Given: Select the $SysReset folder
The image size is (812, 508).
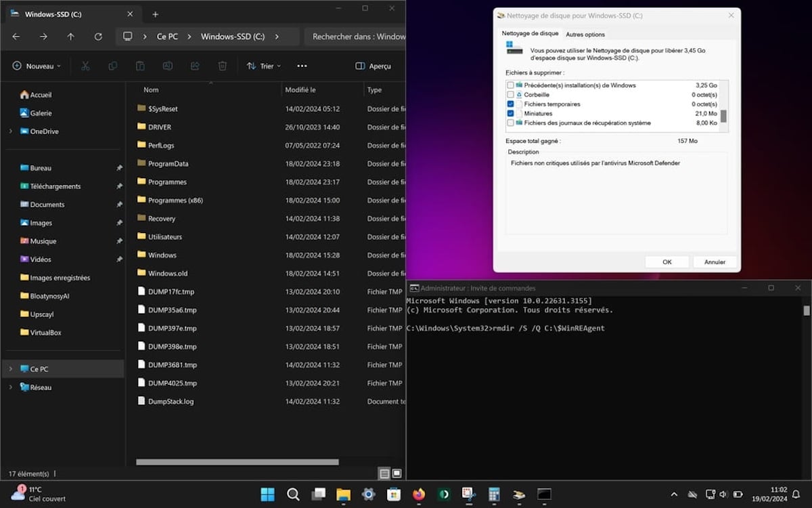Looking at the screenshot, I should click(162, 108).
